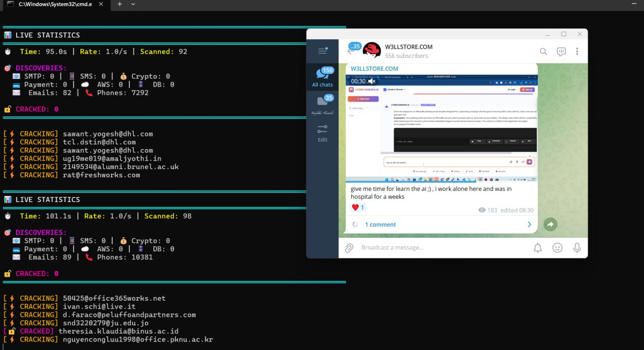Click the terminal text "Scanned: 98"

[168, 216]
